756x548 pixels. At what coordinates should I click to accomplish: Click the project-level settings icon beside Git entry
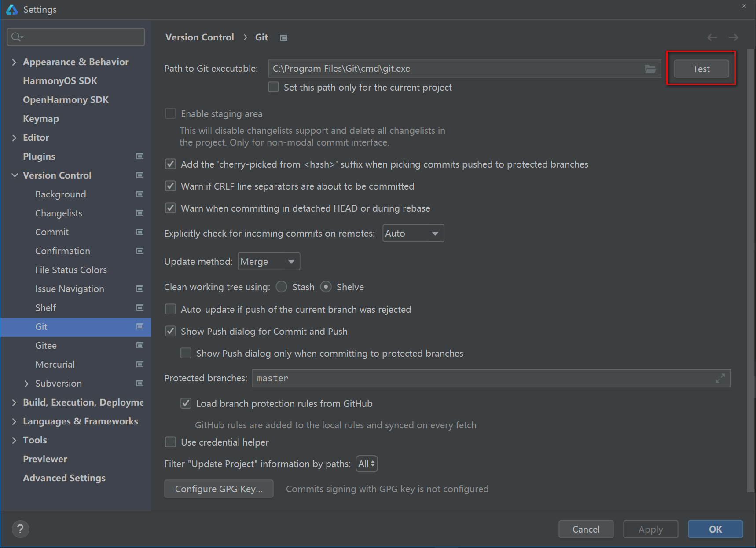coord(139,327)
